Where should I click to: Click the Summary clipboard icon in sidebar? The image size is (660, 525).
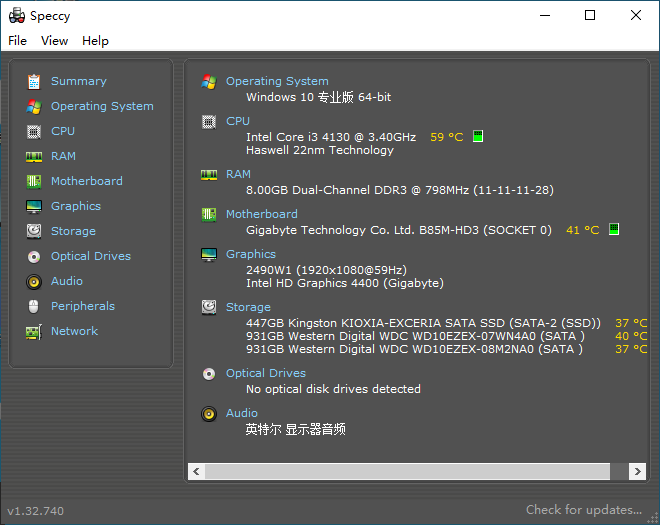pos(34,82)
